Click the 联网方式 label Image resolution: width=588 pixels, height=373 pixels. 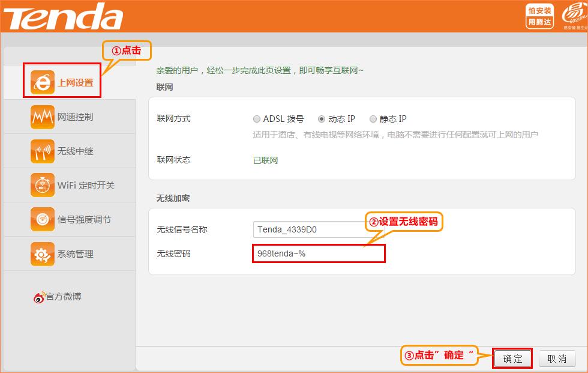click(173, 118)
